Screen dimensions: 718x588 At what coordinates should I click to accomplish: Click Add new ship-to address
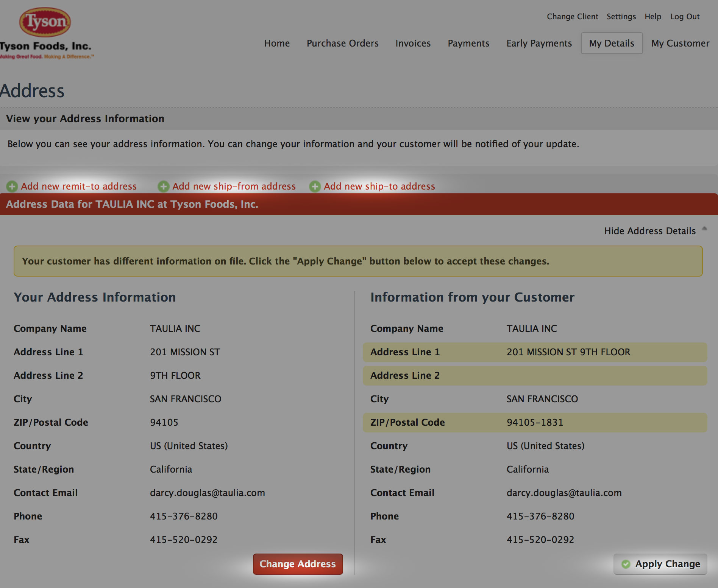(x=379, y=186)
